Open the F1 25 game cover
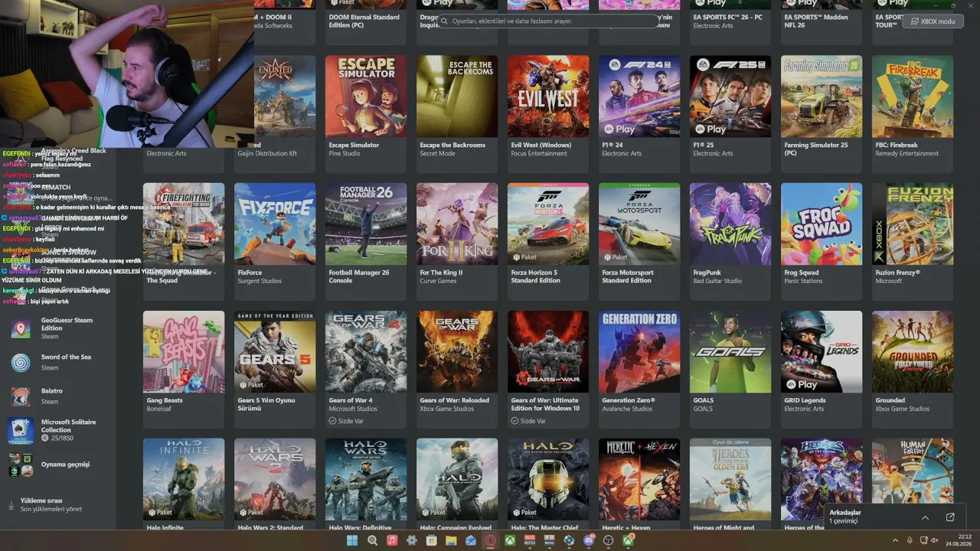Image resolution: width=980 pixels, height=551 pixels. (730, 96)
